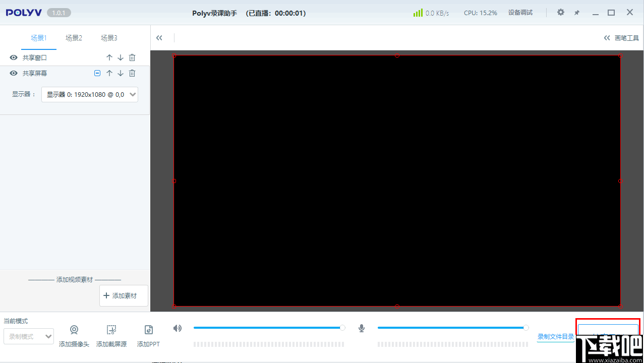Delete the 共享窗口 source
Screen dimensions: 644x363
(x=132, y=58)
